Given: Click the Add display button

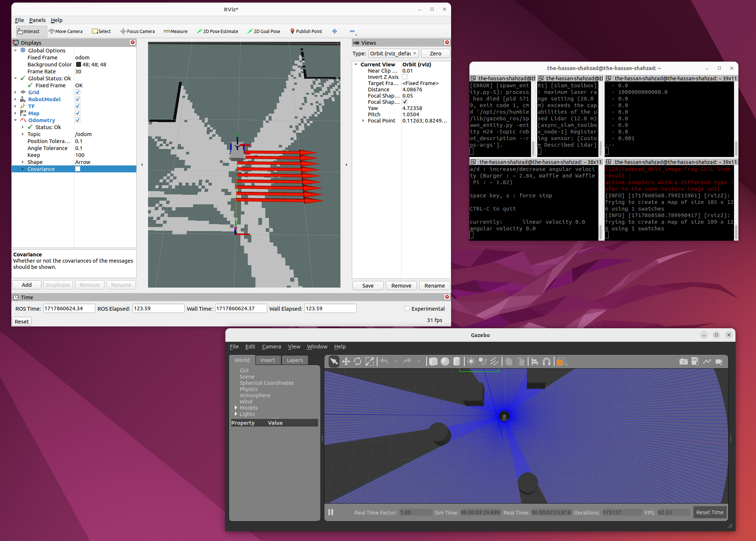Looking at the screenshot, I should click(x=27, y=285).
